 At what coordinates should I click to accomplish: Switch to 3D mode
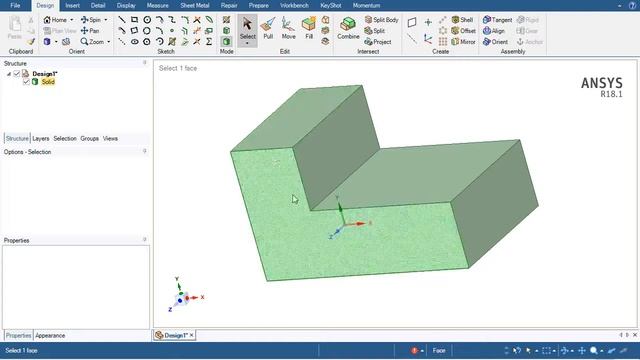(x=227, y=41)
